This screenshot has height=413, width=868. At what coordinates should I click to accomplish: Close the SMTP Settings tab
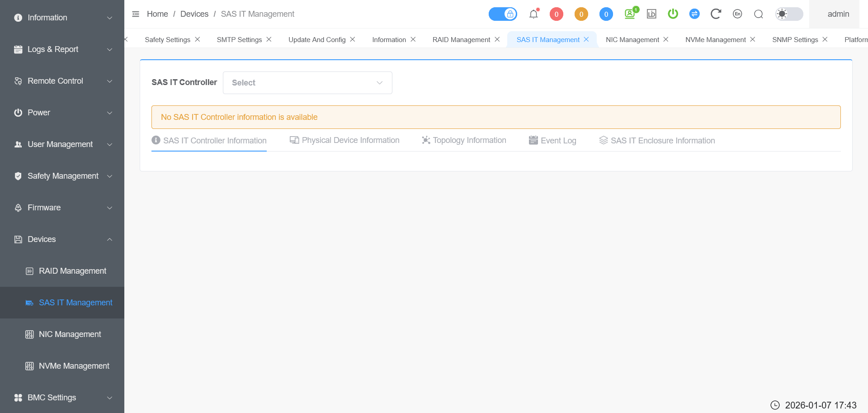(269, 39)
